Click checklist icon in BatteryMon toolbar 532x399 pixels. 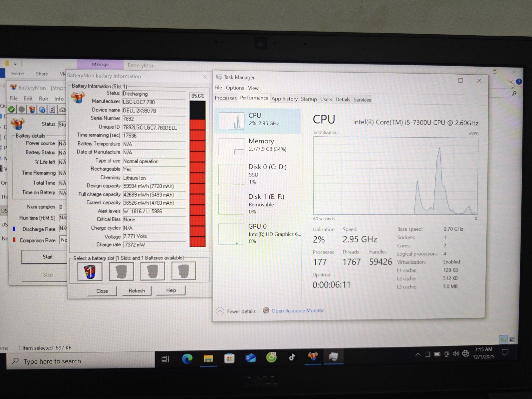coord(52,110)
